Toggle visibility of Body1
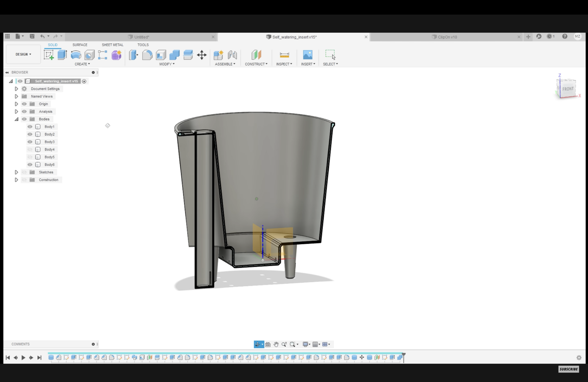The height and width of the screenshot is (382, 588). point(30,127)
